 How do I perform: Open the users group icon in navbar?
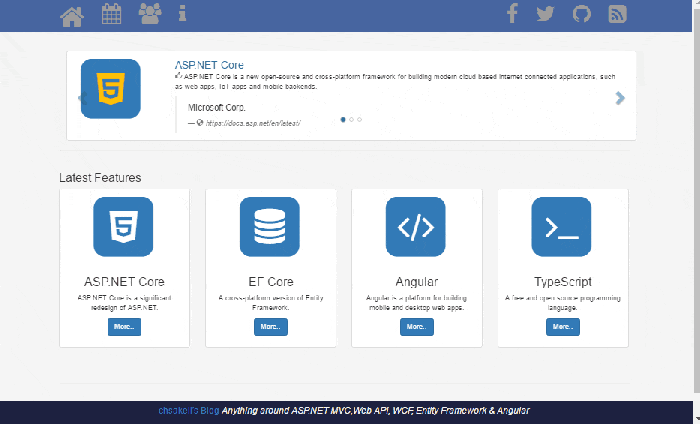(150, 14)
